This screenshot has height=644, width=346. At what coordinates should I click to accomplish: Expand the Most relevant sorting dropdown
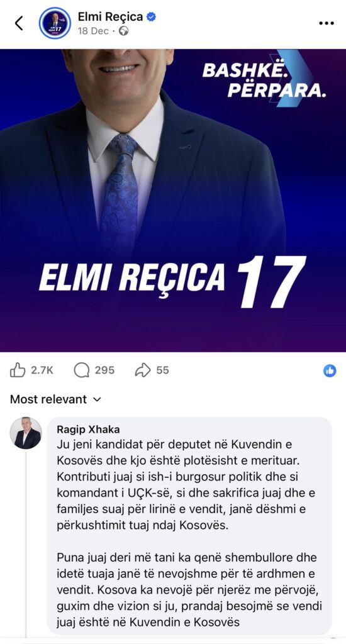[x=55, y=399]
